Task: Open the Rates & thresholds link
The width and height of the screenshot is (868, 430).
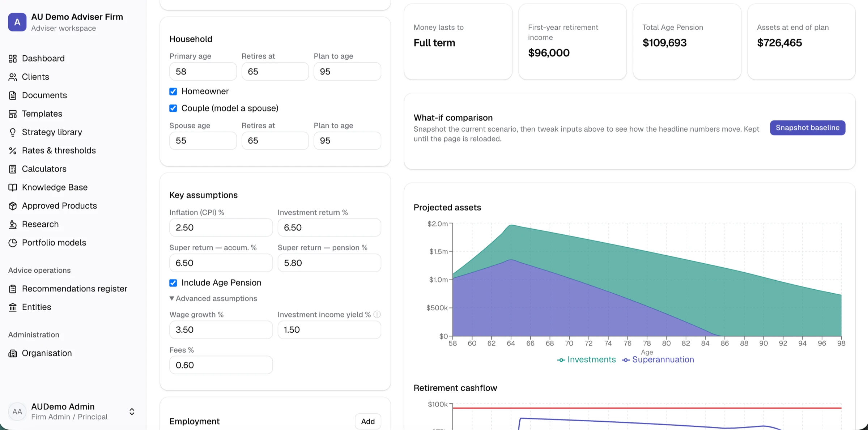Action: click(59, 151)
